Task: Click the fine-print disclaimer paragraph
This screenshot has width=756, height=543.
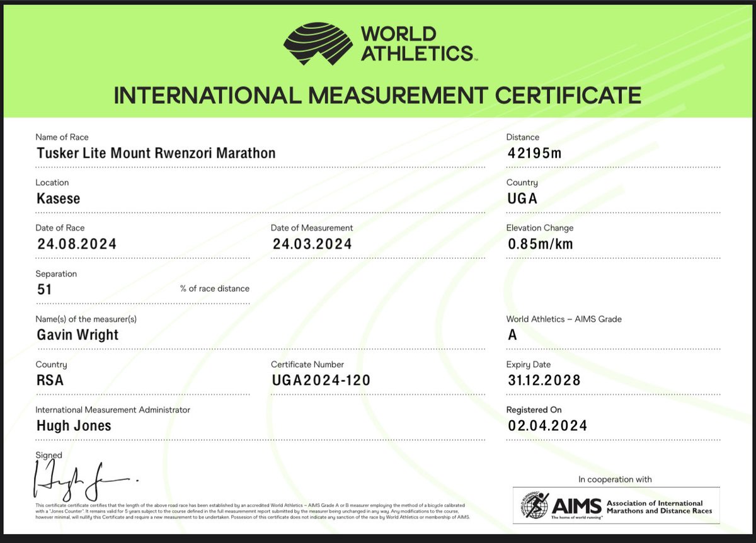Action: coord(252,511)
